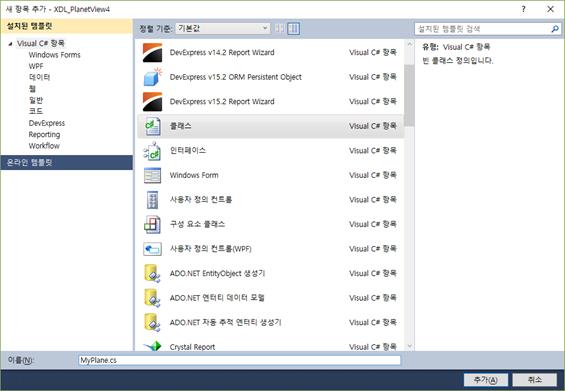Open the help question mark button

point(524,9)
